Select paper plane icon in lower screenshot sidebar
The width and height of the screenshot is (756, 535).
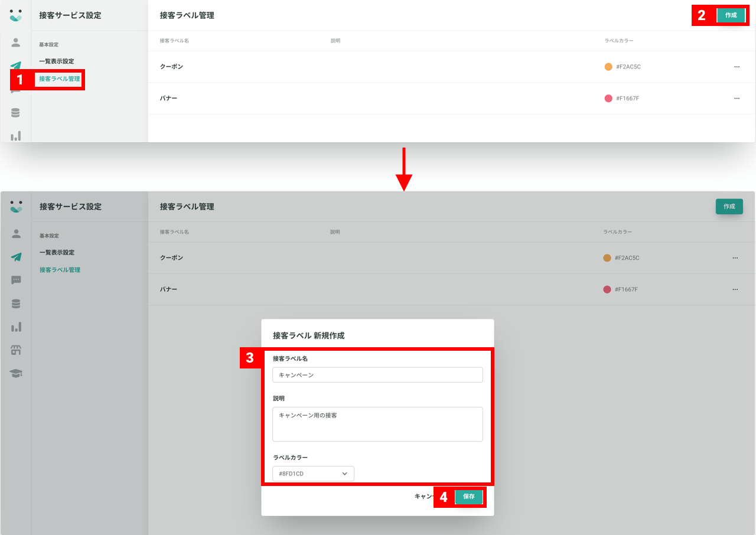(x=16, y=257)
